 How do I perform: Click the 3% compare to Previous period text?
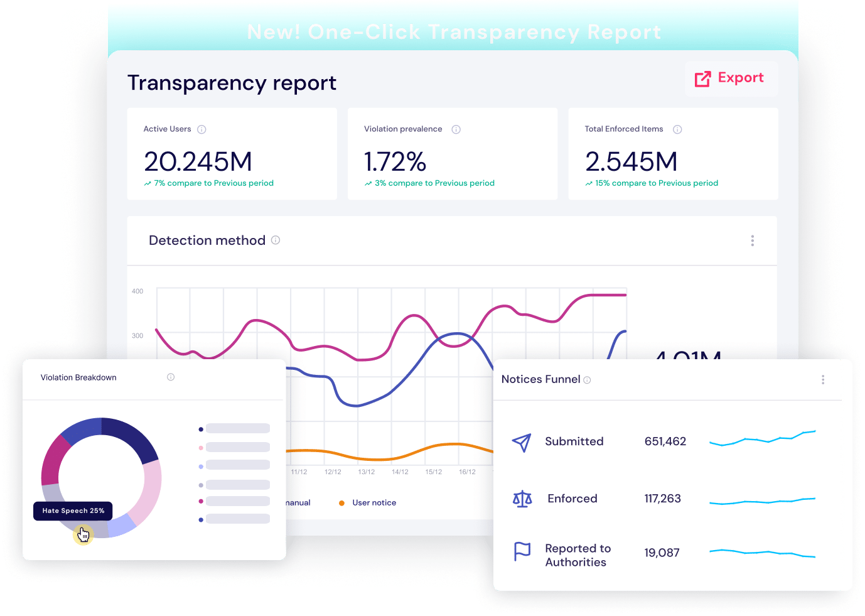[434, 183]
